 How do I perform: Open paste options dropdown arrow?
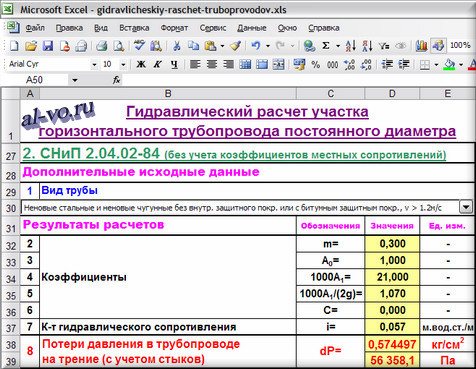point(222,46)
